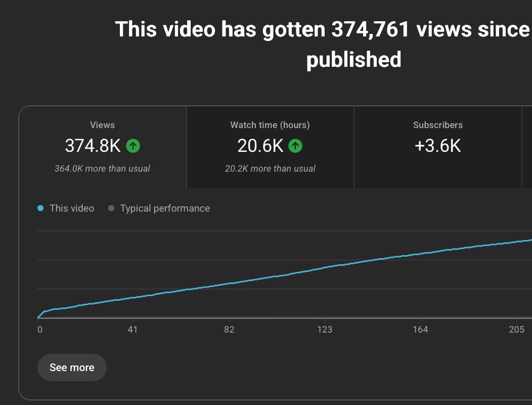The height and width of the screenshot is (405, 532).
Task: Click the gray legend dot for Typical performance
Action: click(x=112, y=208)
